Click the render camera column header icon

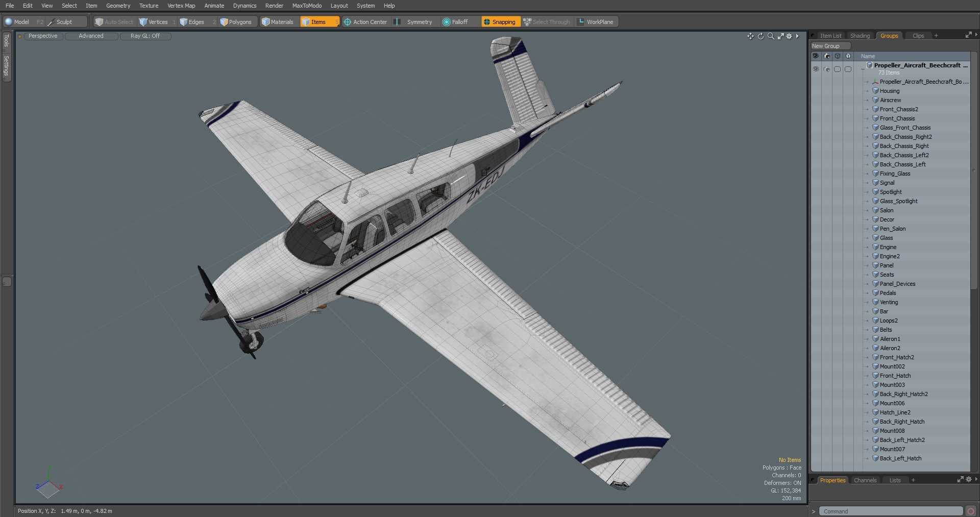point(827,56)
